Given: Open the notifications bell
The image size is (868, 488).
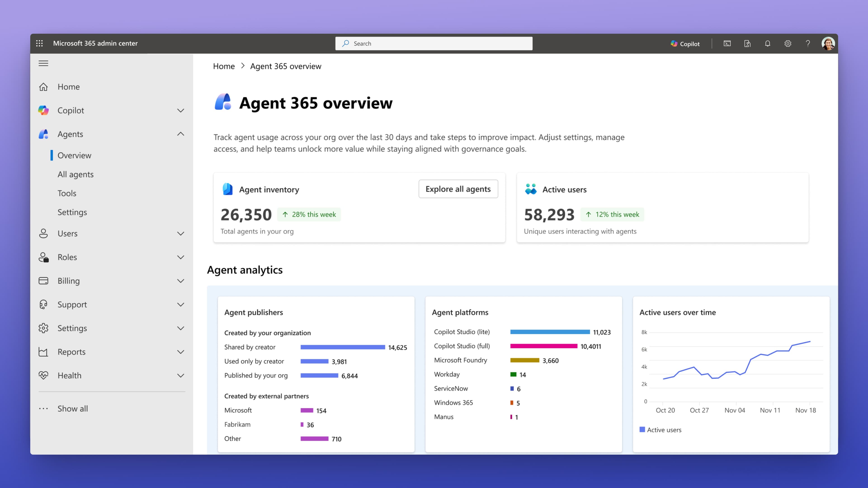Looking at the screenshot, I should tap(768, 43).
